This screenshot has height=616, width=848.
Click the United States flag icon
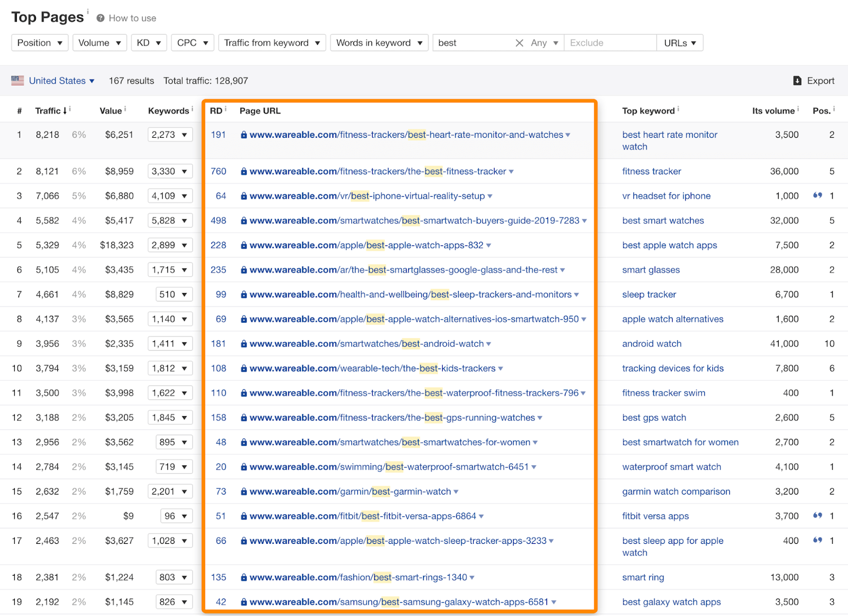17,81
